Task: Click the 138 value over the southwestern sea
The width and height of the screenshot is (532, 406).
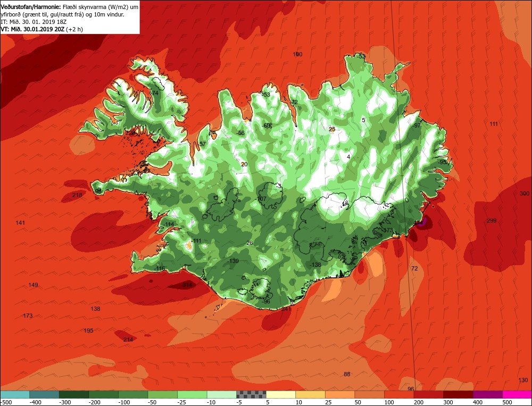Action: point(96,309)
